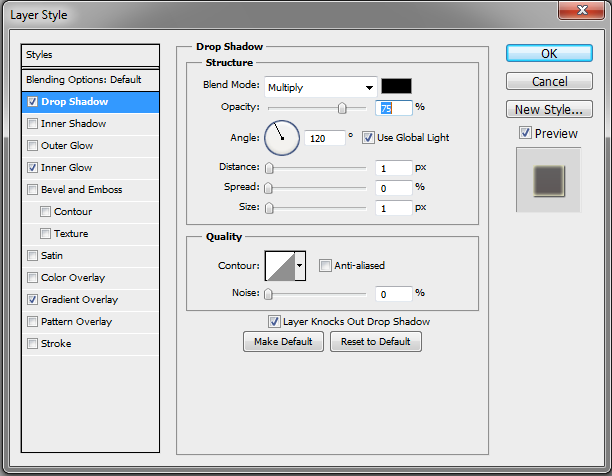Image resolution: width=612 pixels, height=476 pixels.
Task: Click the Noise slider handle
Action: 268,294
